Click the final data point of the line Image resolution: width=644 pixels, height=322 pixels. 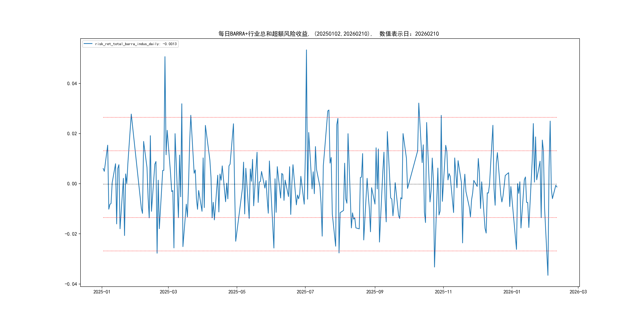[x=557, y=187]
